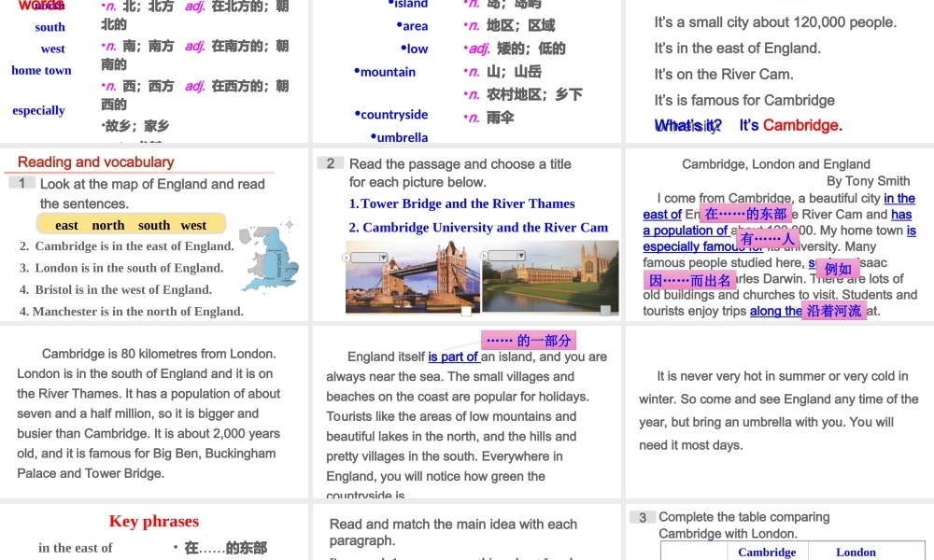934x560 pixels.
Task: Open the Reading and vocabulary slide thumbnail
Action: coord(154,233)
